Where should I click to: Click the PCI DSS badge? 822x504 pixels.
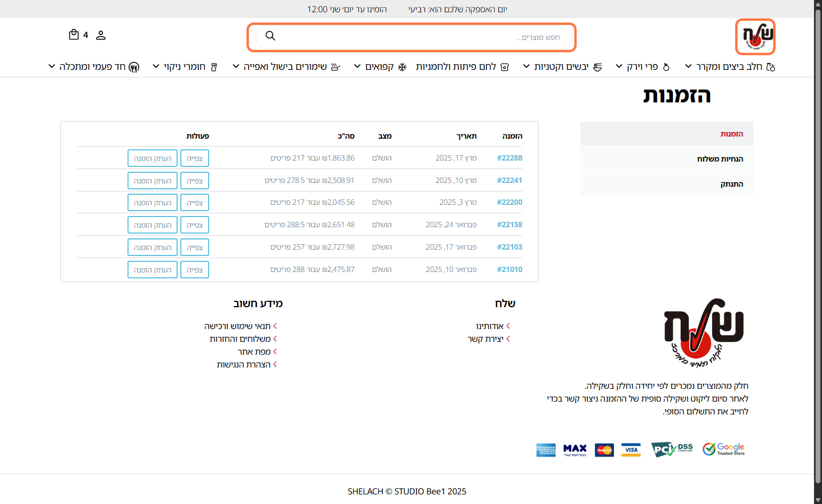672,450
